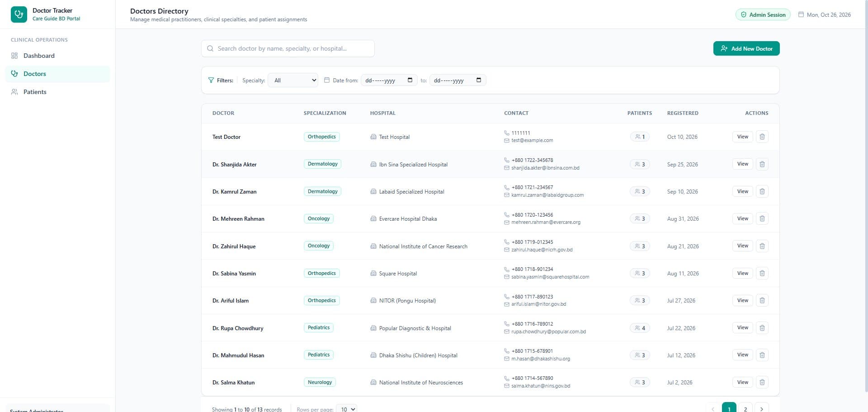Open View for Dr. Ariful Islam

coord(742,300)
